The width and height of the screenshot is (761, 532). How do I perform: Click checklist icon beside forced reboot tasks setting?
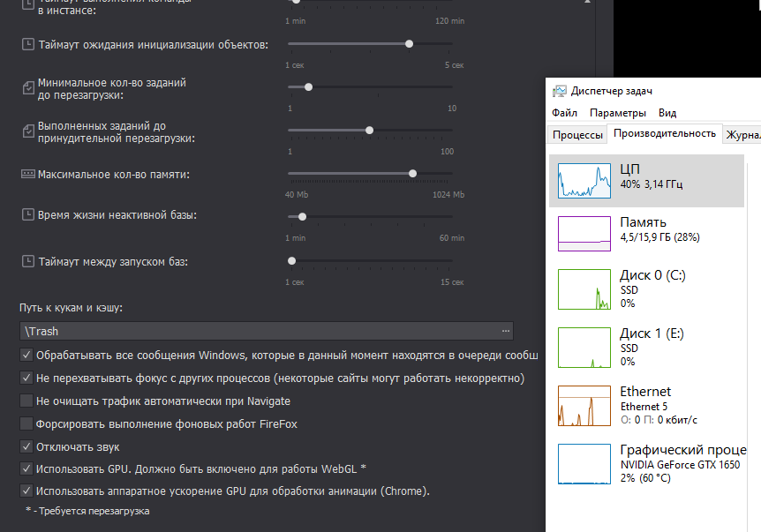28,131
